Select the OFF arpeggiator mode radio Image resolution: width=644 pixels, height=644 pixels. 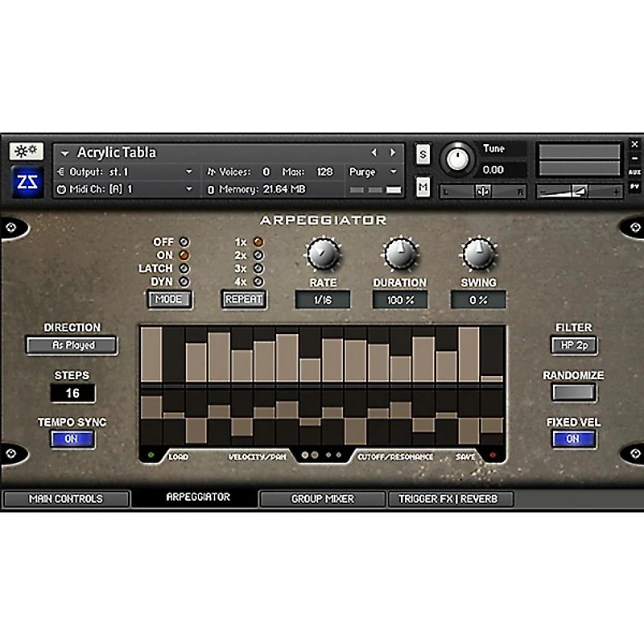coord(184,242)
